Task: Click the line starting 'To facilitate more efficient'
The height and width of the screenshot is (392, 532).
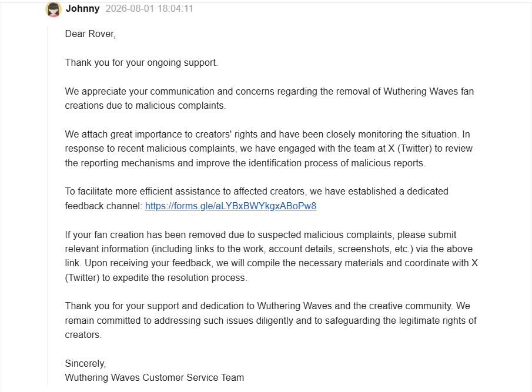Action: (256, 191)
